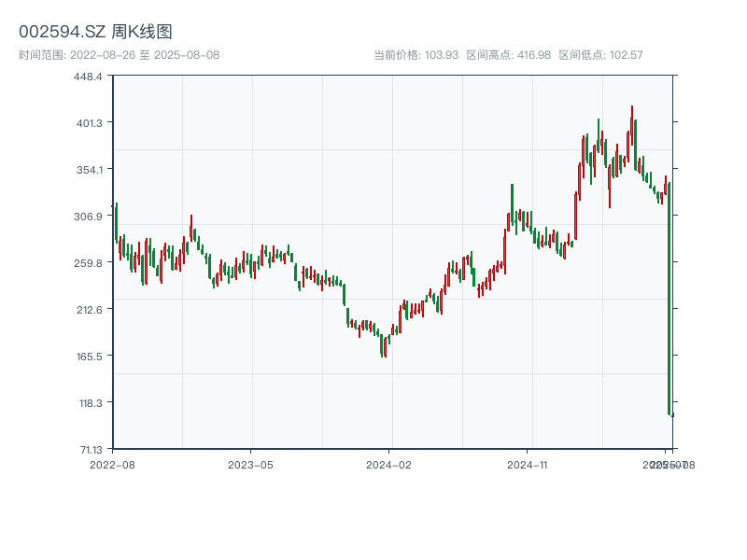The height and width of the screenshot is (560, 747).
Task: Click the 2023-05 x-axis date label
Action: coord(251,464)
